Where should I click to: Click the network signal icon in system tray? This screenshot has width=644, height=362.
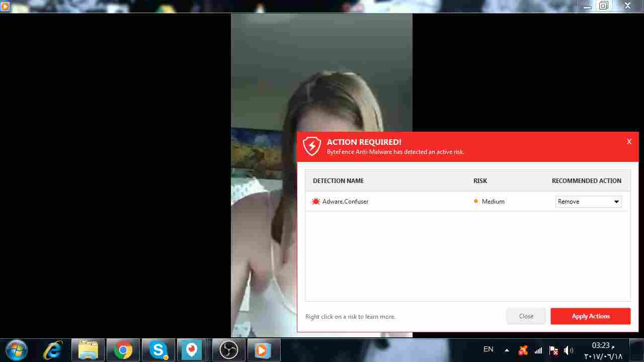[538, 350]
